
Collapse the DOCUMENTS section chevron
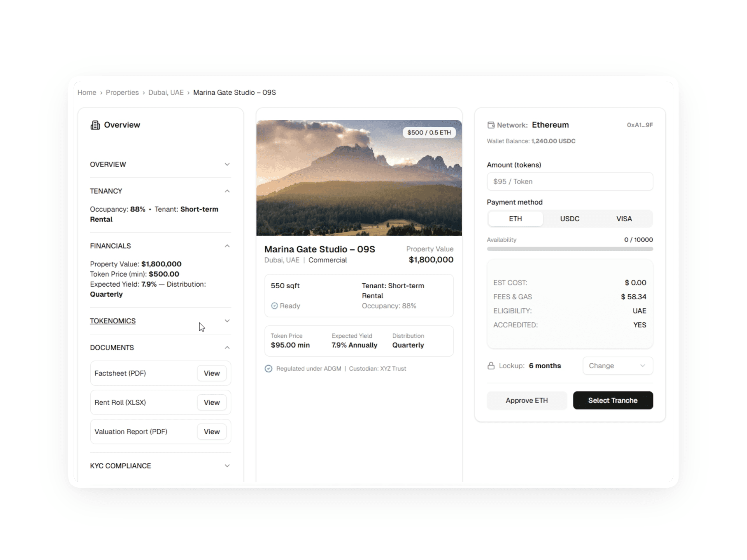click(227, 347)
